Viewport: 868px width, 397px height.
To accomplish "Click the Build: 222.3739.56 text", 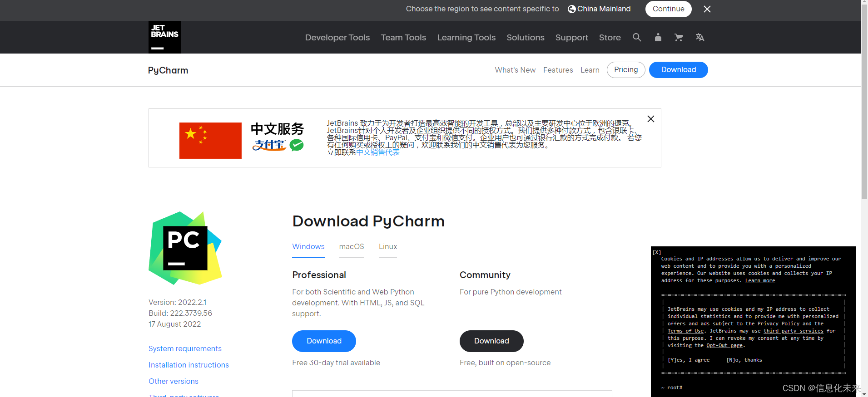I will 180,313.
